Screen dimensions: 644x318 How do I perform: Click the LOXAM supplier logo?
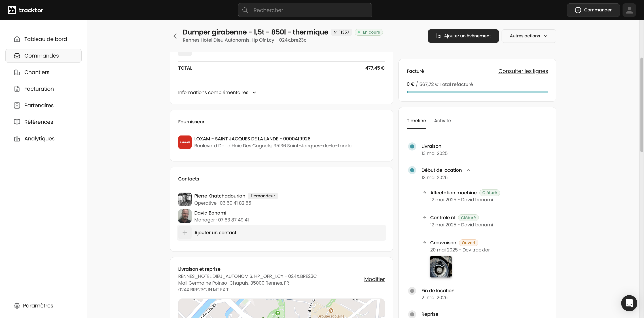coord(185,142)
